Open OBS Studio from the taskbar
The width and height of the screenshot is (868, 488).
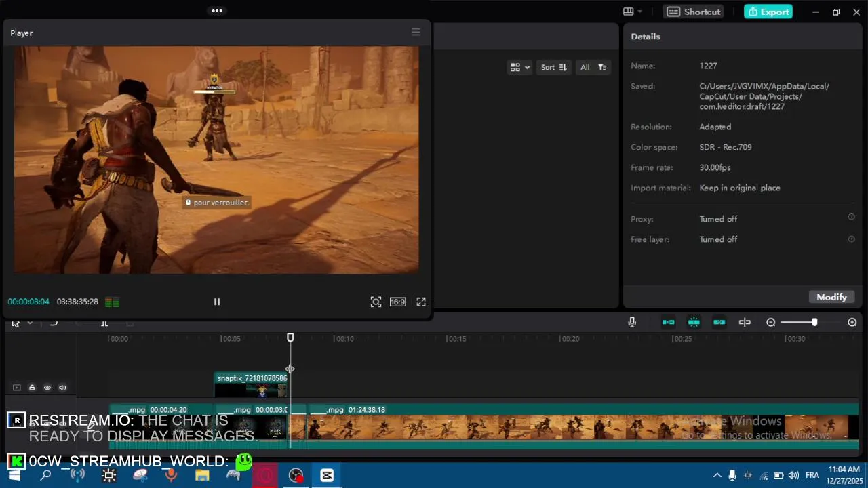(x=296, y=476)
